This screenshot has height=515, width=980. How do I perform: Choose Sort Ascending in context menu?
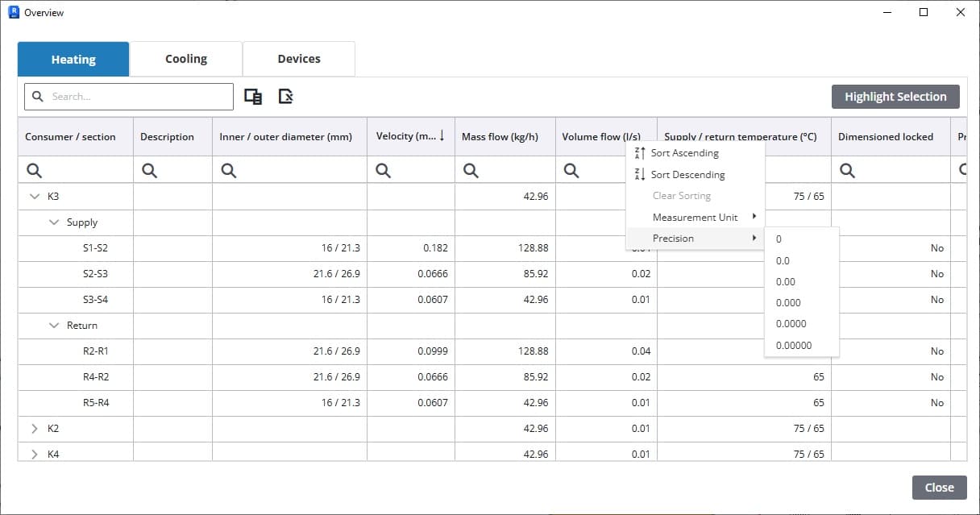(684, 153)
